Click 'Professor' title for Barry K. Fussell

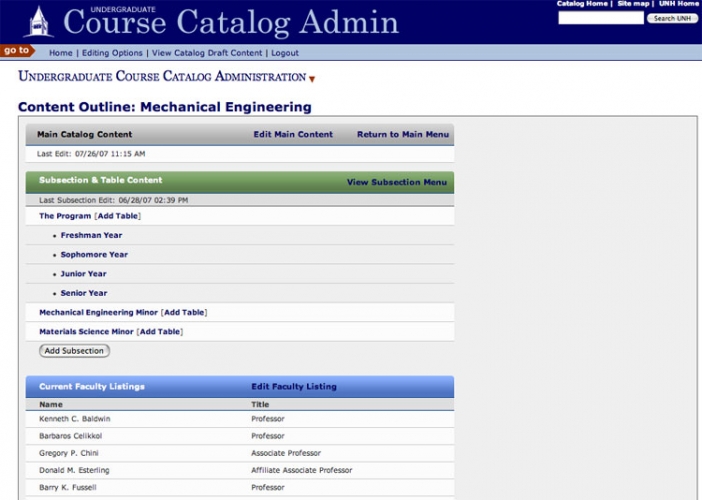point(268,487)
